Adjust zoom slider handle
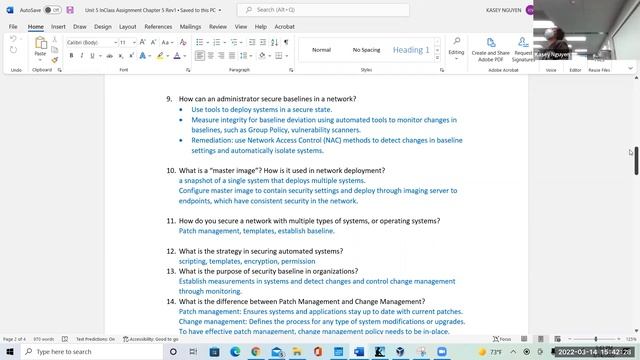This screenshot has height=360, width=640. (x=596, y=339)
